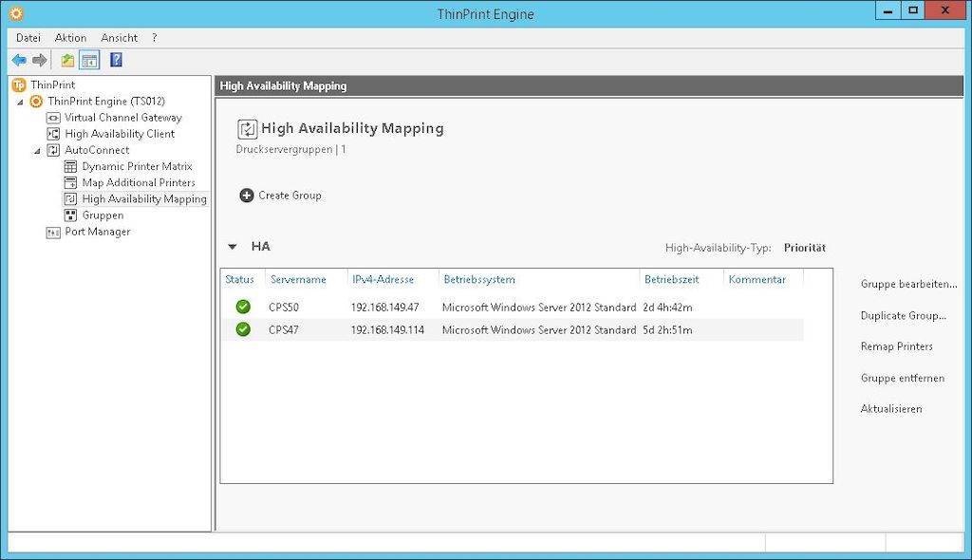Viewport: 972px width, 560px height.
Task: Click the Back arrow toolbar icon
Action: click(19, 60)
